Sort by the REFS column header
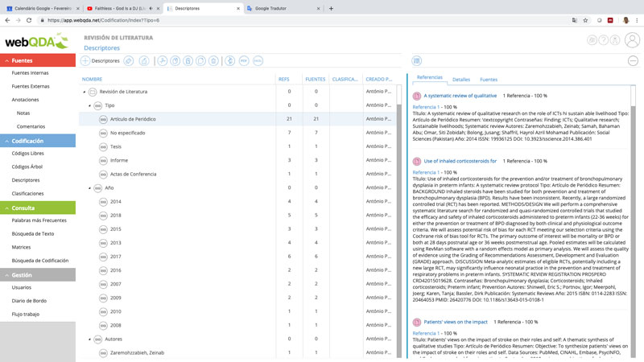The width and height of the screenshot is (644, 362). [284, 79]
